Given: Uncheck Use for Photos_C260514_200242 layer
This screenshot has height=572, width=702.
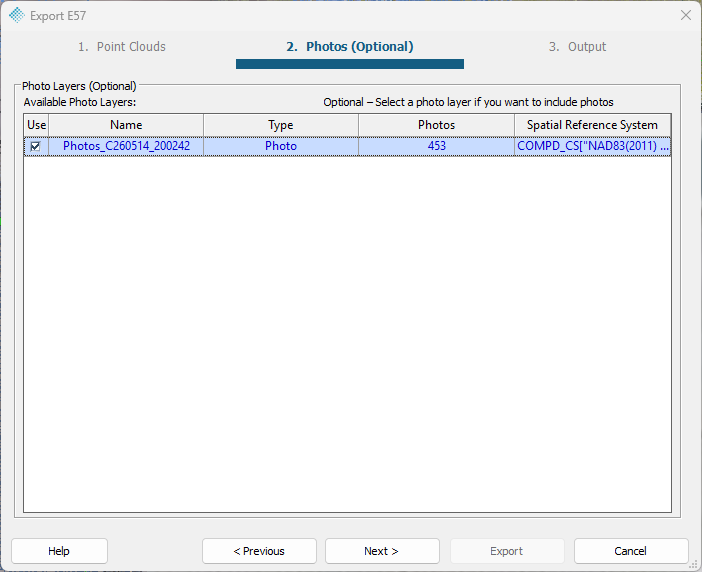Looking at the screenshot, I should point(35,146).
